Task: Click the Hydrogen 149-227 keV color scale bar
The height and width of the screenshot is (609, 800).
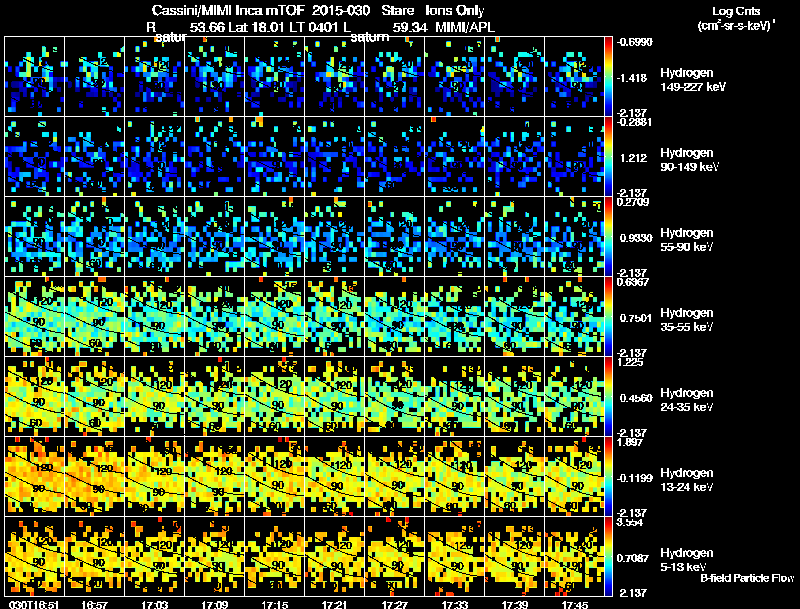Action: [608, 77]
